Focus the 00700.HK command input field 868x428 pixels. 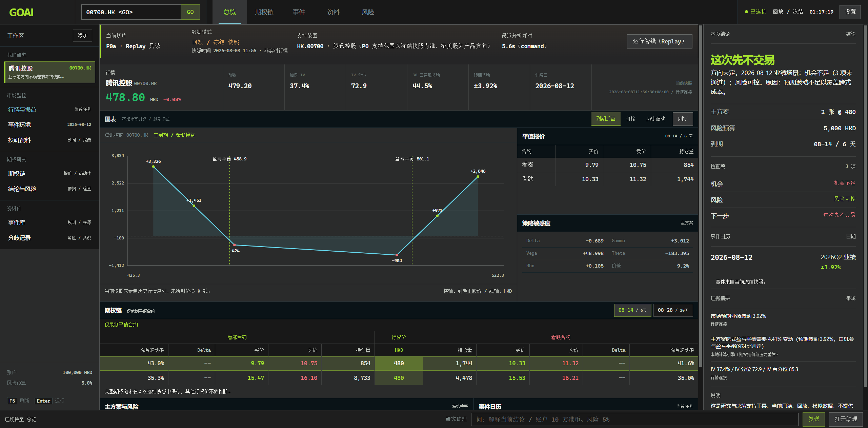tap(131, 12)
